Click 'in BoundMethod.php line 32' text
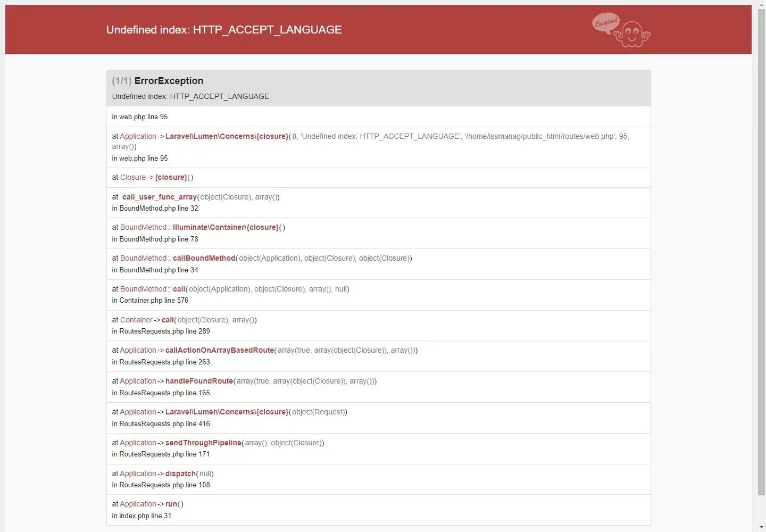 click(x=155, y=209)
